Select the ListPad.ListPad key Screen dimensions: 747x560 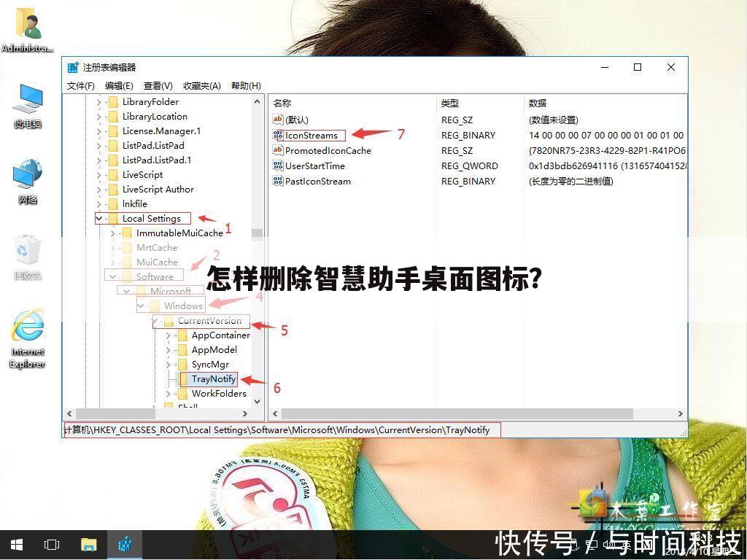153,145
